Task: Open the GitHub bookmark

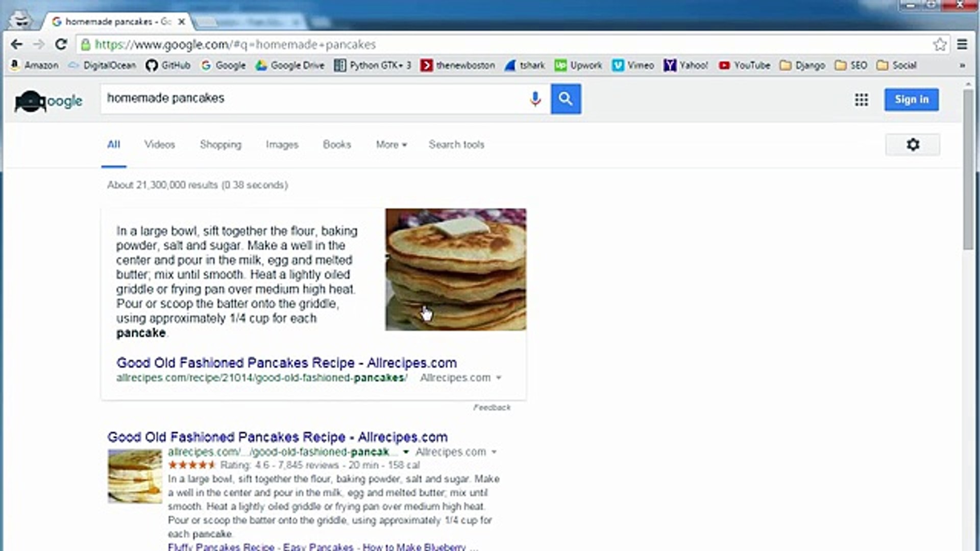Action: (168, 65)
